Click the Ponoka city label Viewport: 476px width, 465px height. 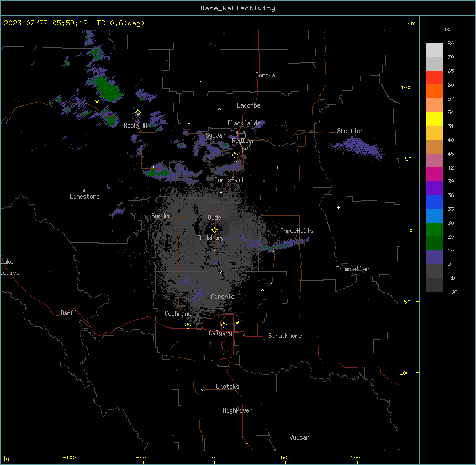[x=265, y=75]
